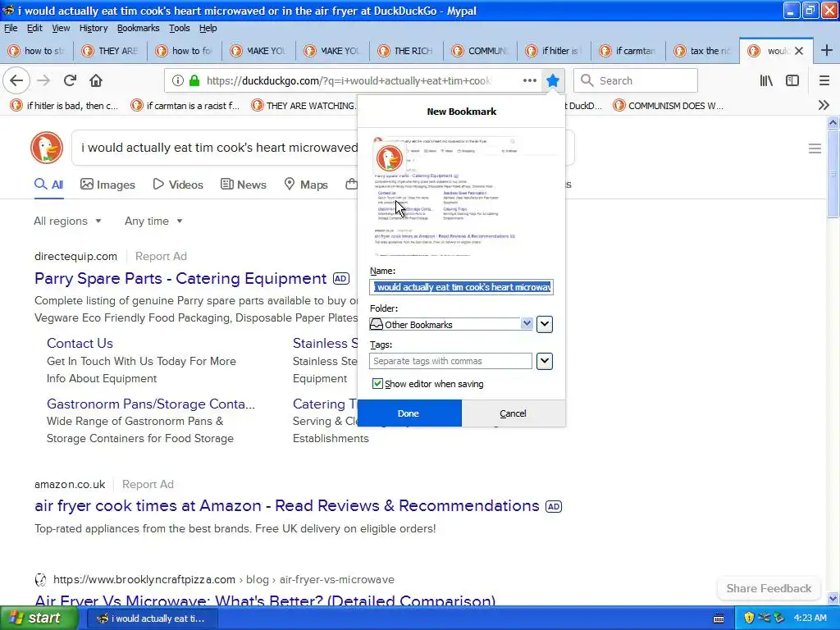Open the Edit menu
840x630 pixels.
click(x=34, y=28)
